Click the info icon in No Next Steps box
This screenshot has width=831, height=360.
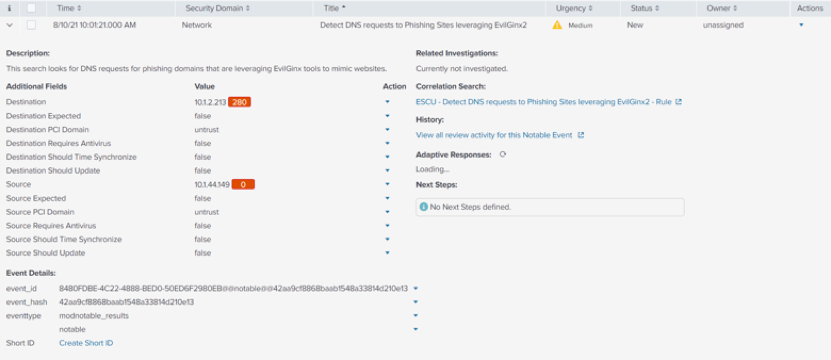click(423, 207)
